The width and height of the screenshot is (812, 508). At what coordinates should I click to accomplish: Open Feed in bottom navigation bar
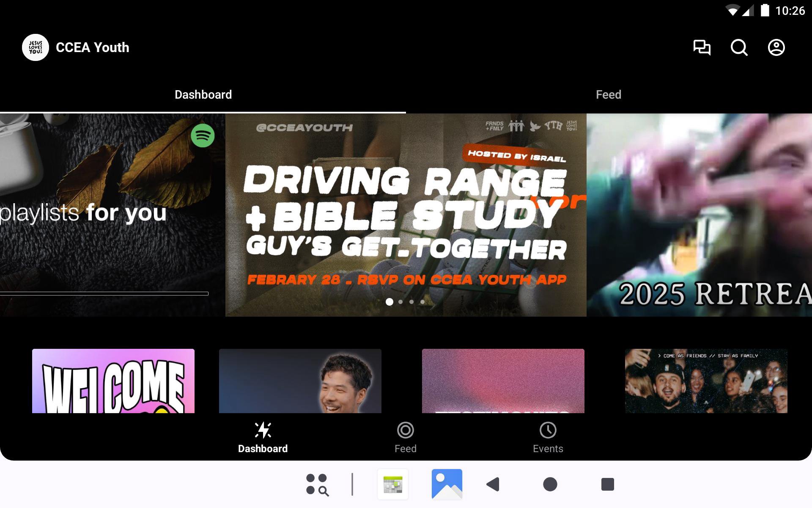405,438
